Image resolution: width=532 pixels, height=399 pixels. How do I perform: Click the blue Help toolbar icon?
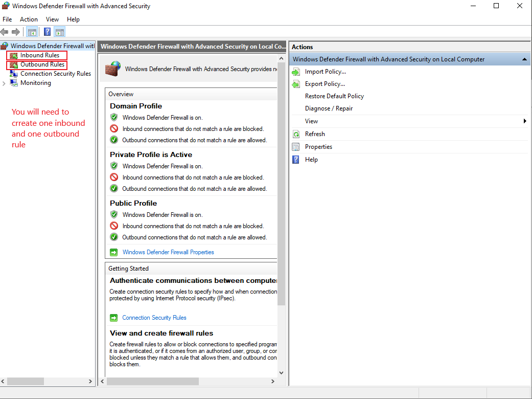(x=48, y=32)
